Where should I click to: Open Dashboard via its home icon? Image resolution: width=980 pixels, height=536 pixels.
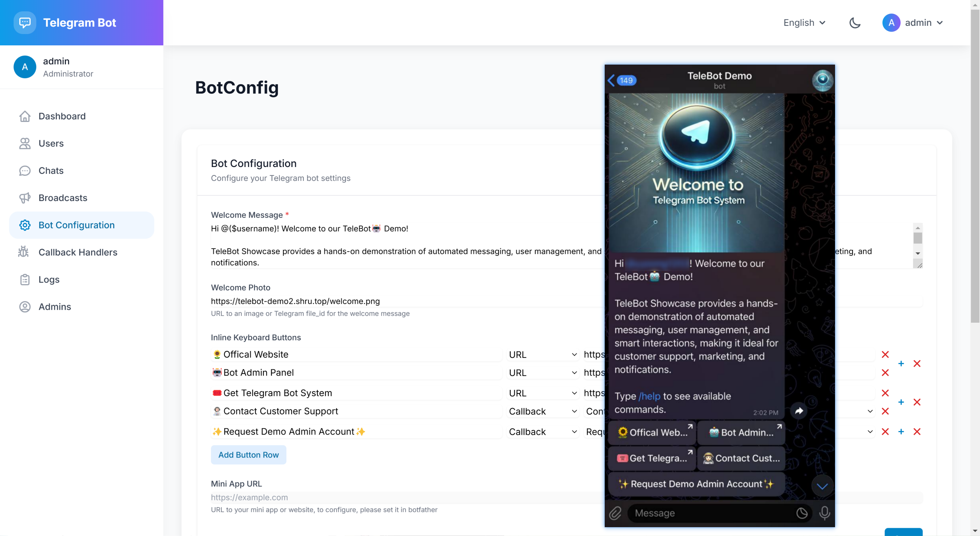[25, 116]
